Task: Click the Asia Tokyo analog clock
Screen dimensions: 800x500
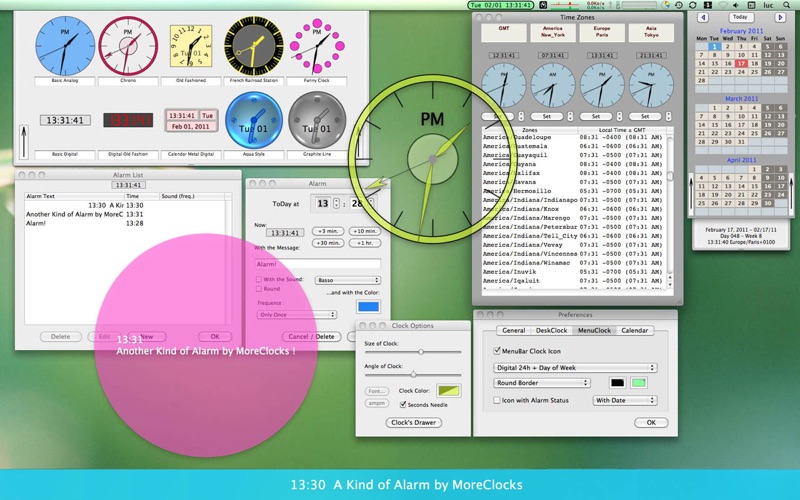Action: pyautogui.click(x=651, y=85)
